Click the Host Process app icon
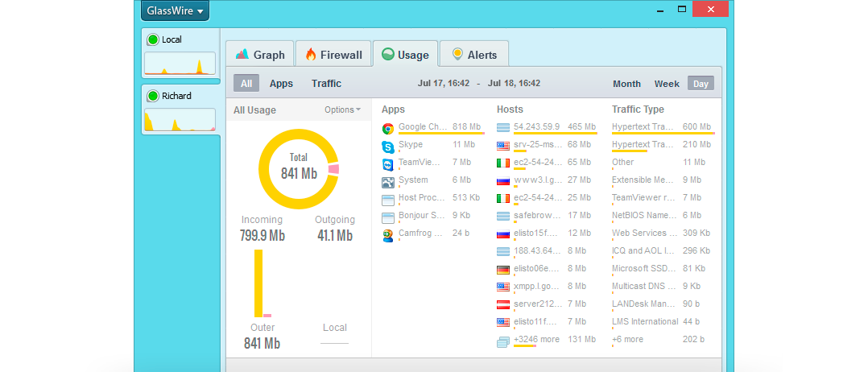The image size is (868, 372). point(388,199)
